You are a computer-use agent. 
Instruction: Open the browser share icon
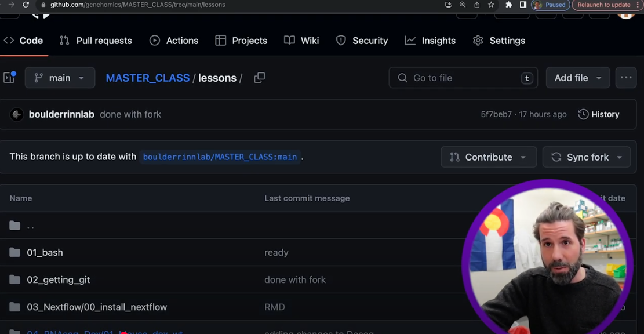coord(477,5)
